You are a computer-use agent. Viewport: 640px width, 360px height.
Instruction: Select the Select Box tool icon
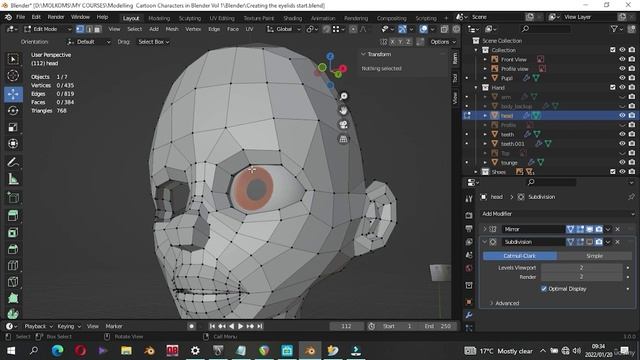point(13,59)
